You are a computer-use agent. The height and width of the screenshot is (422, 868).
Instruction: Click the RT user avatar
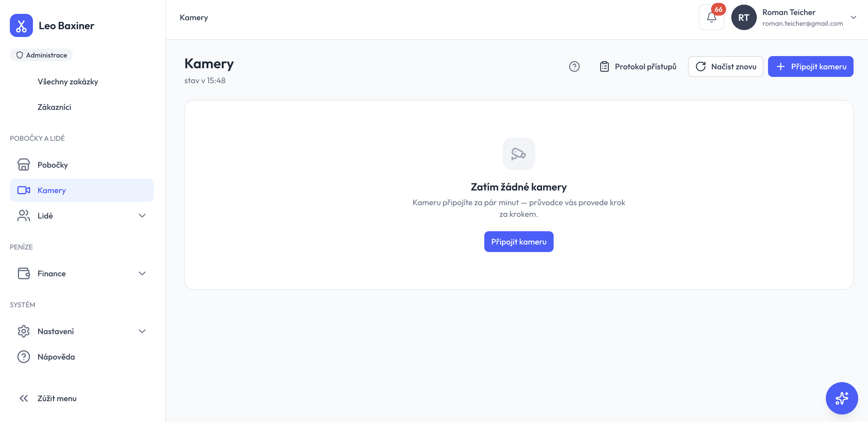click(744, 17)
